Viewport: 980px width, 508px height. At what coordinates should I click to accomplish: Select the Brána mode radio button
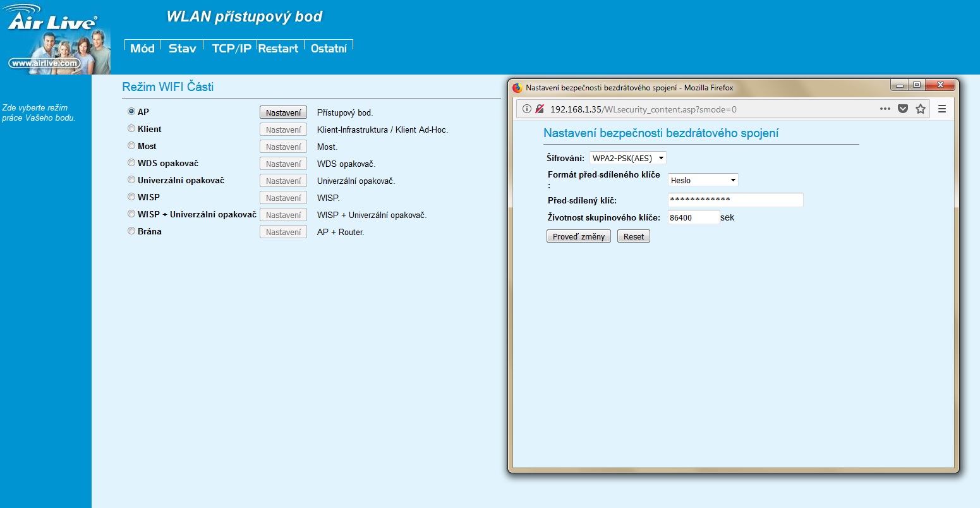click(x=131, y=231)
